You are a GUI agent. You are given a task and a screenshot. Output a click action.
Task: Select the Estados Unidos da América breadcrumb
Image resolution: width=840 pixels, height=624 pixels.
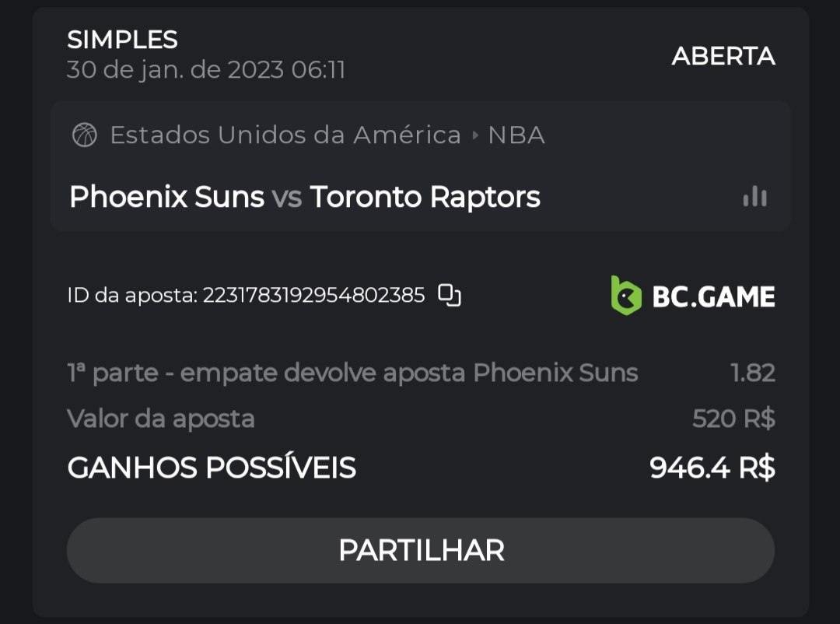285,135
